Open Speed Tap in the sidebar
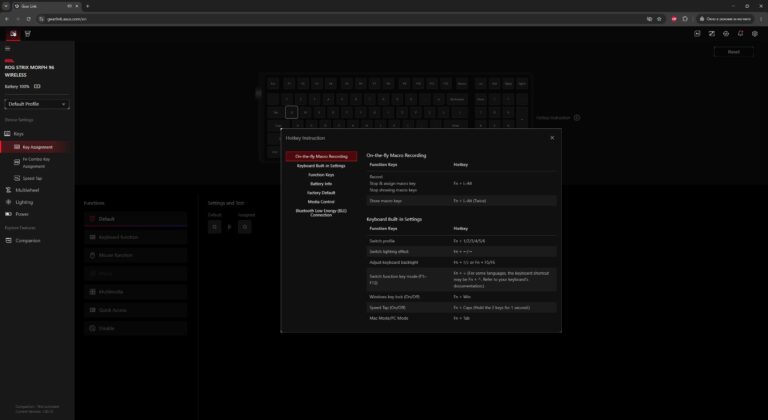This screenshot has height=420, width=768. 32,178
